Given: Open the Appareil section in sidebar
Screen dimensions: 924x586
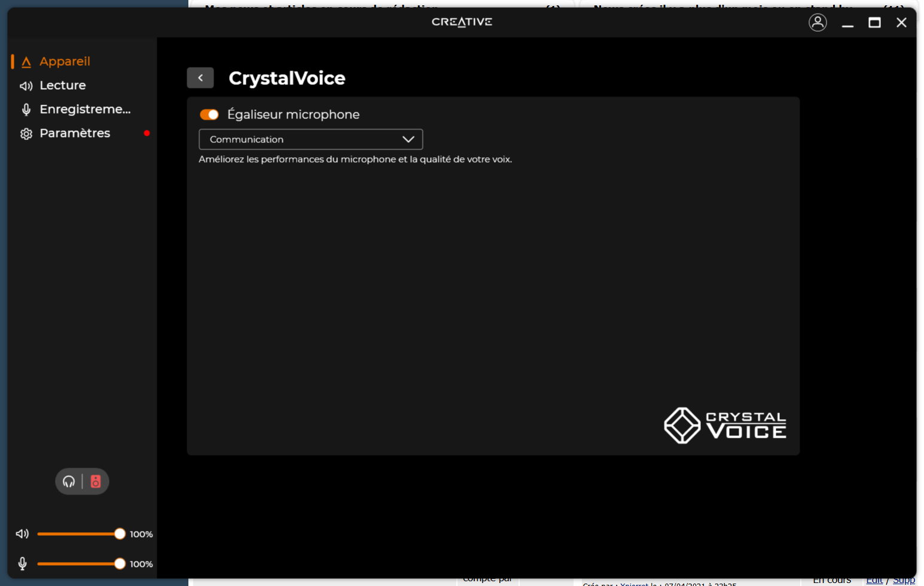Looking at the screenshot, I should tap(65, 62).
